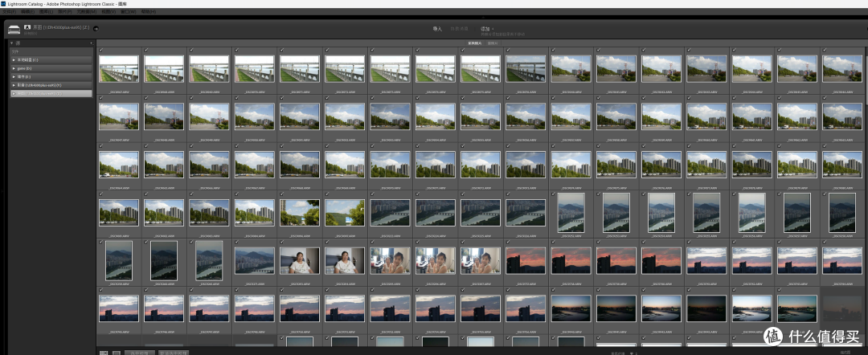Open the 视图(V) menu
The width and height of the screenshot is (868, 355).
109,11
